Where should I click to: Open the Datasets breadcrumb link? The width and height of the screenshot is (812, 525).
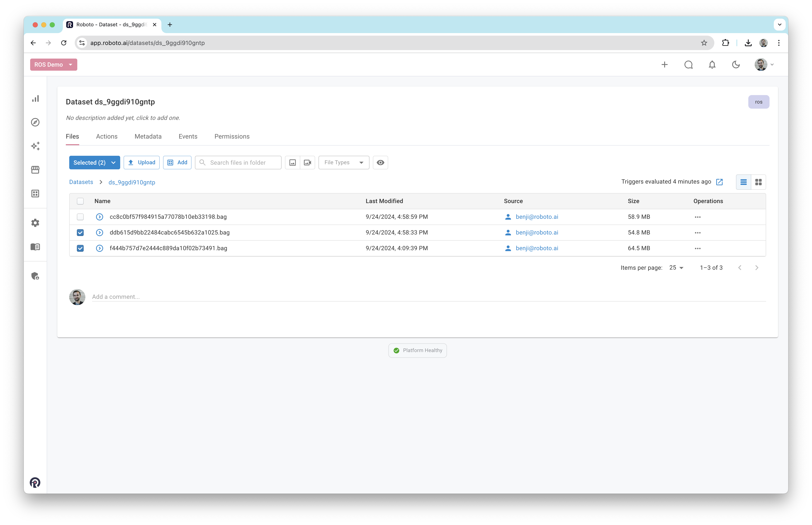(81, 182)
